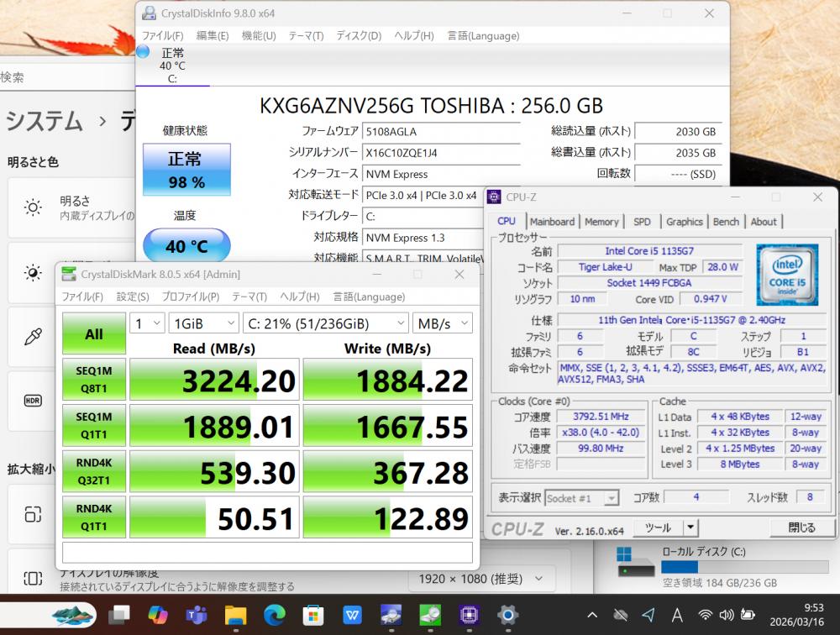Screen dimensions: 840x635
Task: Open the test count dropdown
Action: coord(146,323)
